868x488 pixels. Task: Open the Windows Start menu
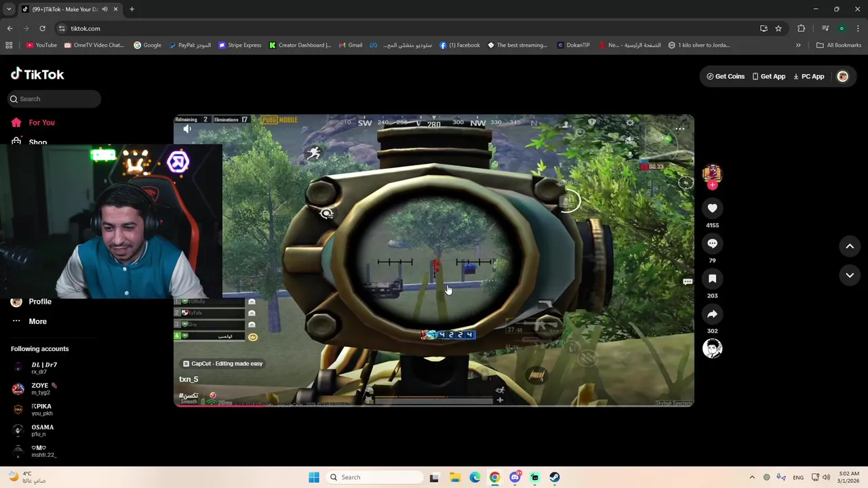click(x=313, y=477)
